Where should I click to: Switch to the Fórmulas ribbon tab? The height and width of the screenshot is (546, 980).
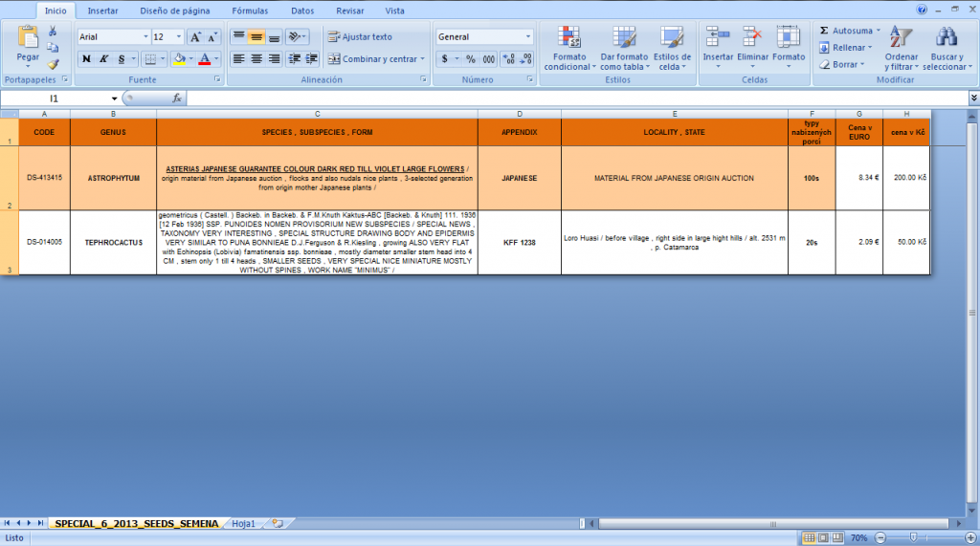tap(249, 11)
